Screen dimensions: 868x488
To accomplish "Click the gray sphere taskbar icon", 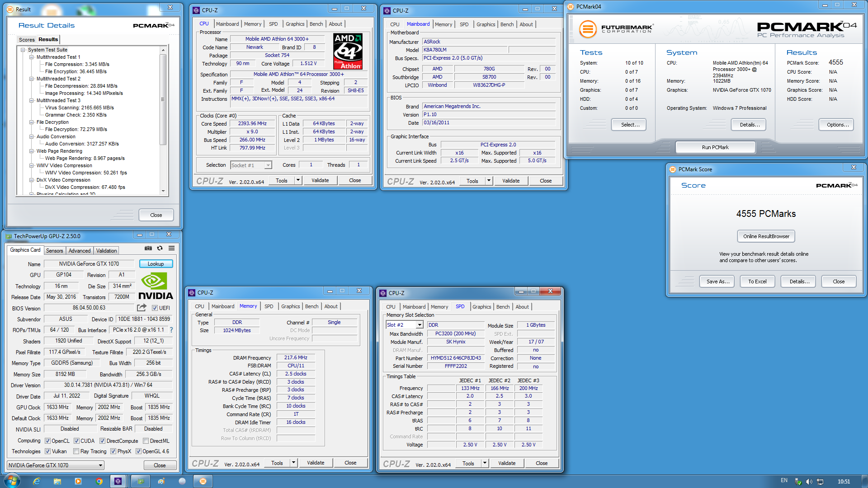I will pos(182,481).
